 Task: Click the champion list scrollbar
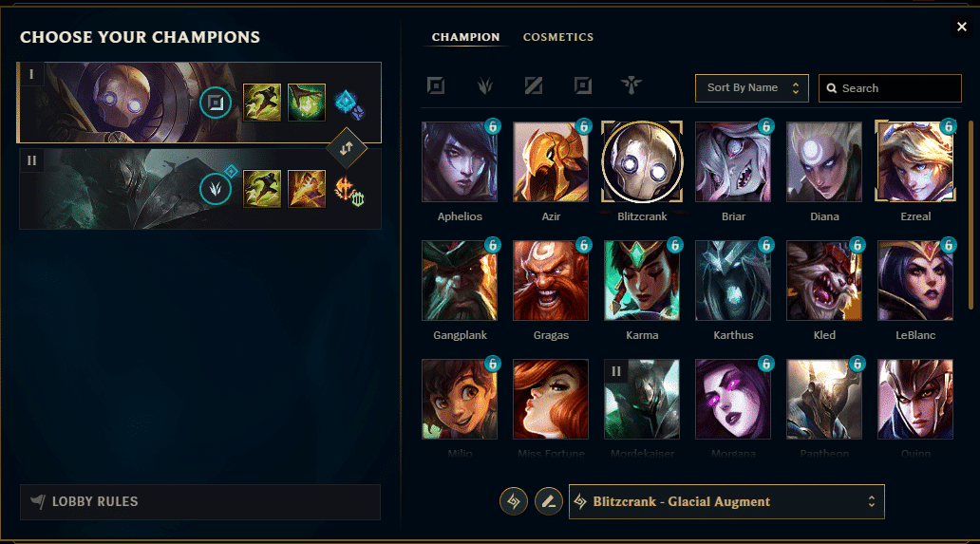click(x=971, y=215)
